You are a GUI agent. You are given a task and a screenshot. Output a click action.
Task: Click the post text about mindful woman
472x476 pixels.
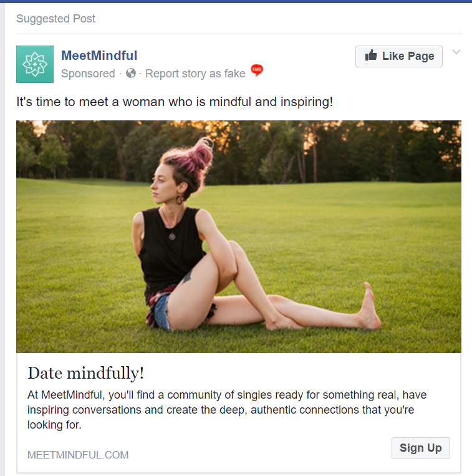click(175, 101)
